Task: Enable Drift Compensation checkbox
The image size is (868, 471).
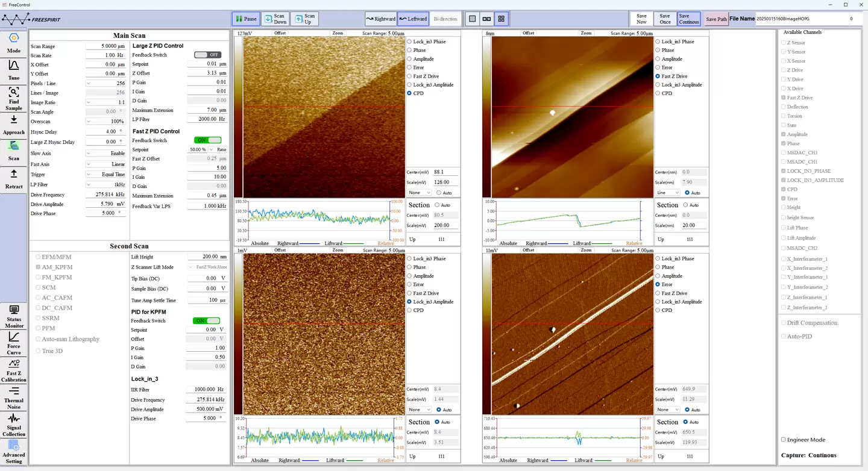Action: (784, 323)
